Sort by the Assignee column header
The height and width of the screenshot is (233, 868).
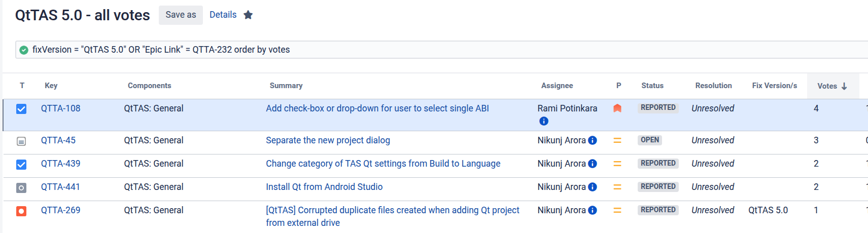tap(557, 86)
